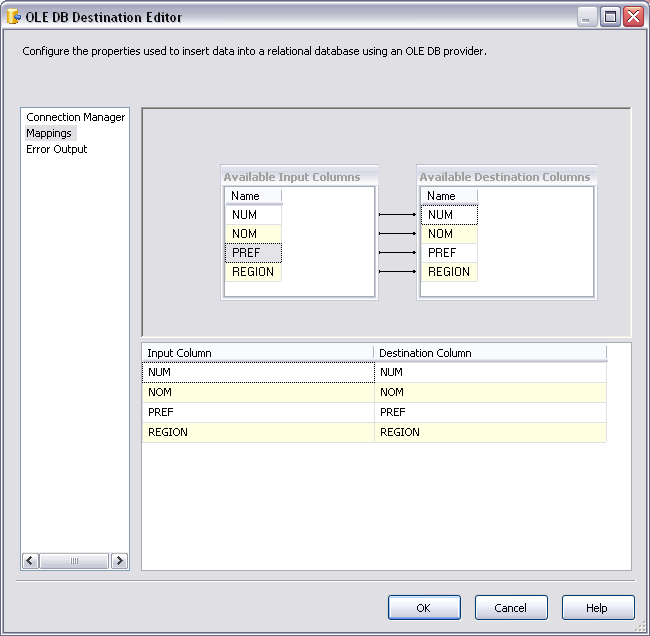650x636 pixels.
Task: Open REGION Input Column cell in grid
Action: pyautogui.click(x=258, y=432)
